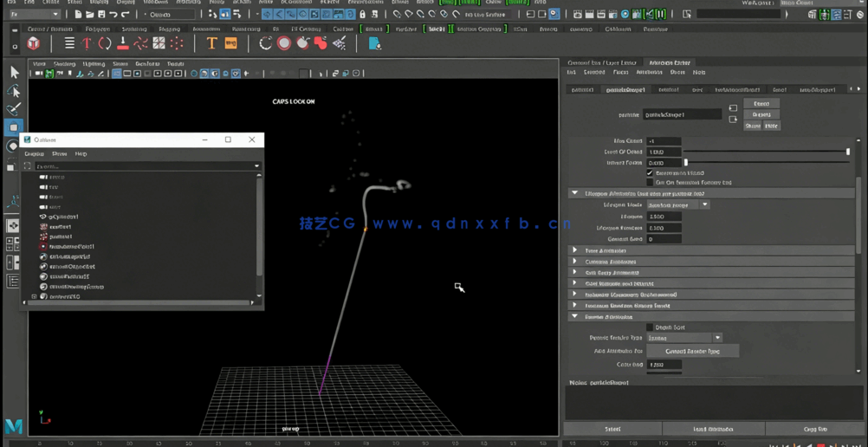The height and width of the screenshot is (447, 868).
Task: Switch to the particleShape1 tab
Action: click(x=625, y=89)
